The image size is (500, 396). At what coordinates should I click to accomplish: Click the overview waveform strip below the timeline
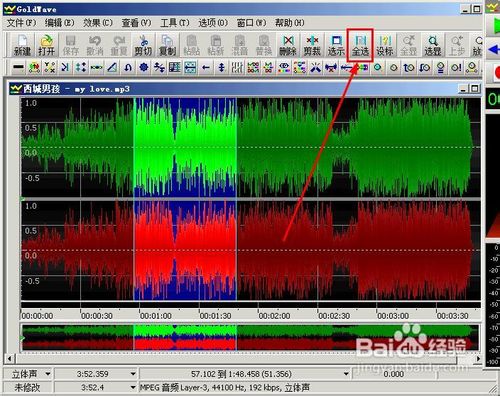point(250,338)
